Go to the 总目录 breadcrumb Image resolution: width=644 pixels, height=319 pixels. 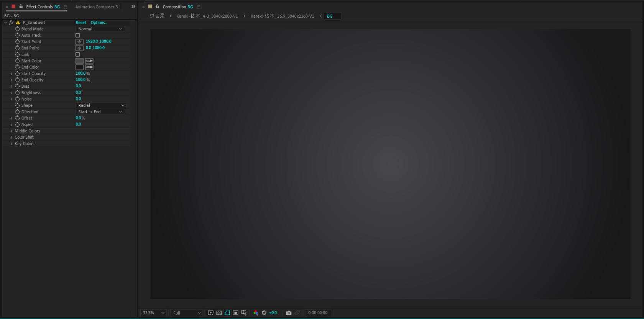tap(157, 16)
